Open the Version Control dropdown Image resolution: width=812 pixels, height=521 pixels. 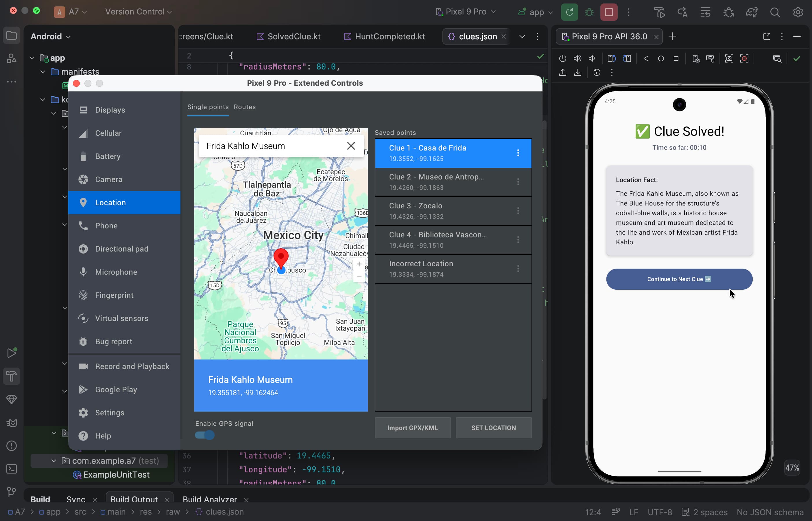pyautogui.click(x=139, y=12)
